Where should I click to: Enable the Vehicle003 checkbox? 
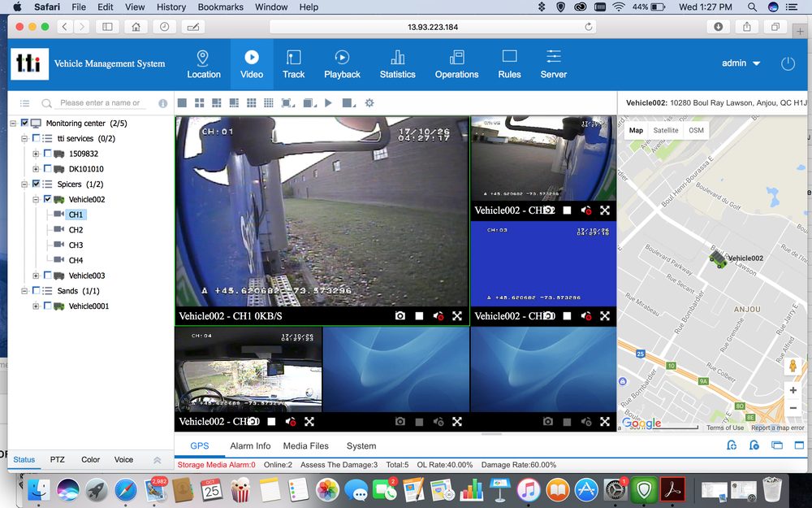coord(46,276)
